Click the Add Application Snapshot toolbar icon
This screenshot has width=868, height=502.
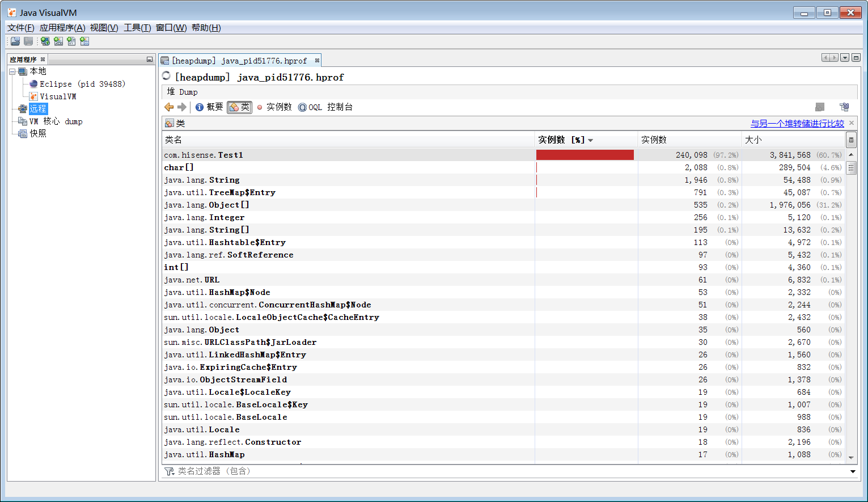tap(84, 41)
